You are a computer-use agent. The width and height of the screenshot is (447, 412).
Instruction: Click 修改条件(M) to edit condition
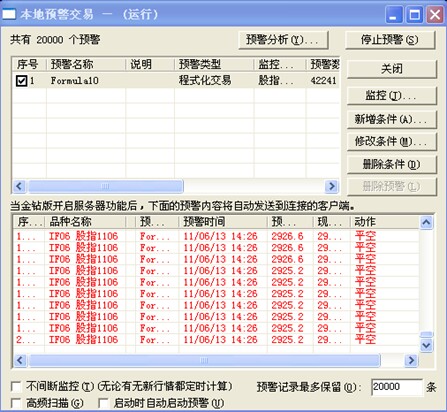pyautogui.click(x=392, y=142)
